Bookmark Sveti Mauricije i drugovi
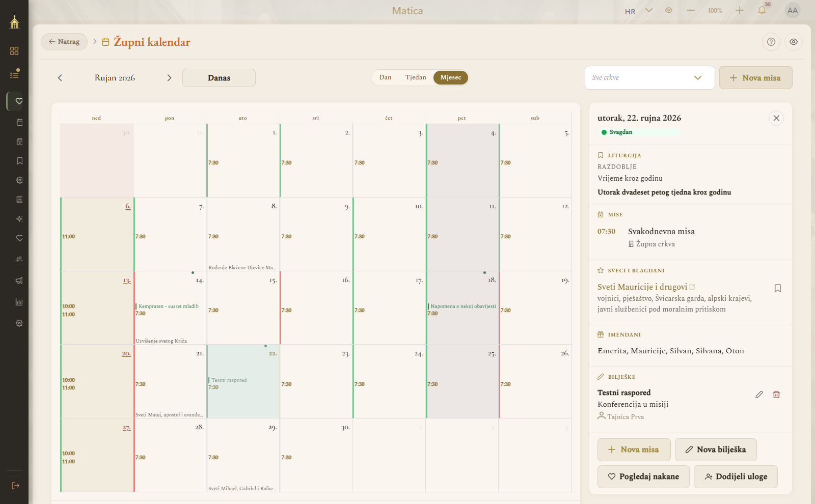Viewport: 815px width, 504px height. 778,288
